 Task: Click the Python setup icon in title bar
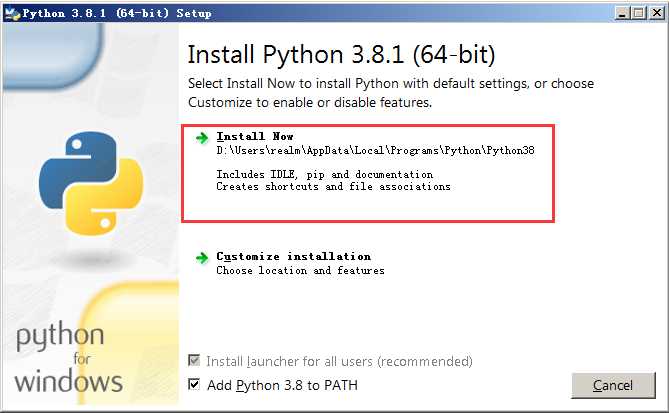pyautogui.click(x=12, y=14)
